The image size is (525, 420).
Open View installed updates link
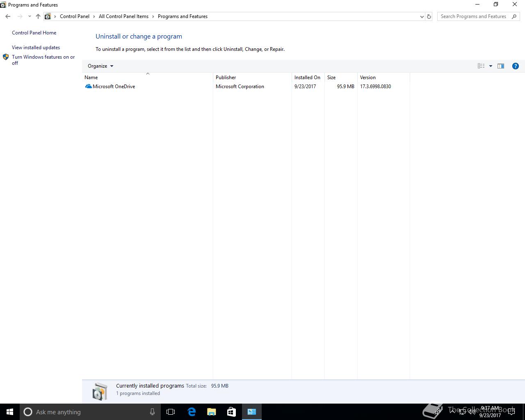click(36, 48)
